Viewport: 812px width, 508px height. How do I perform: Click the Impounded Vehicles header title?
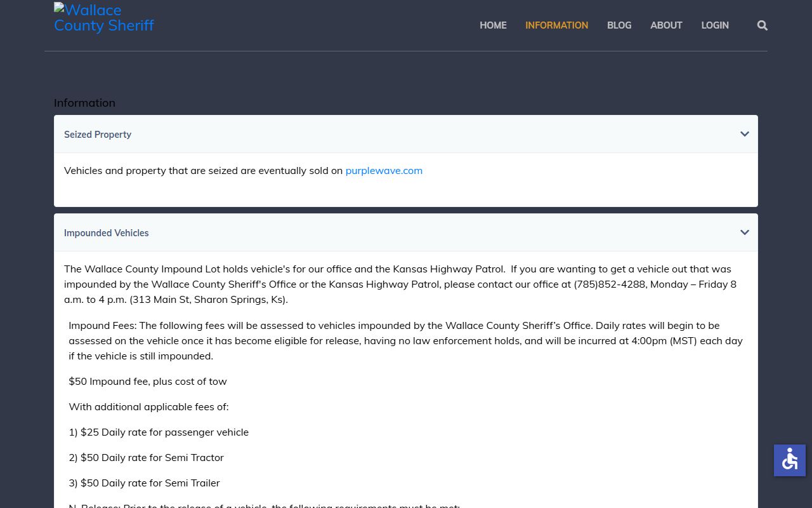106,233
